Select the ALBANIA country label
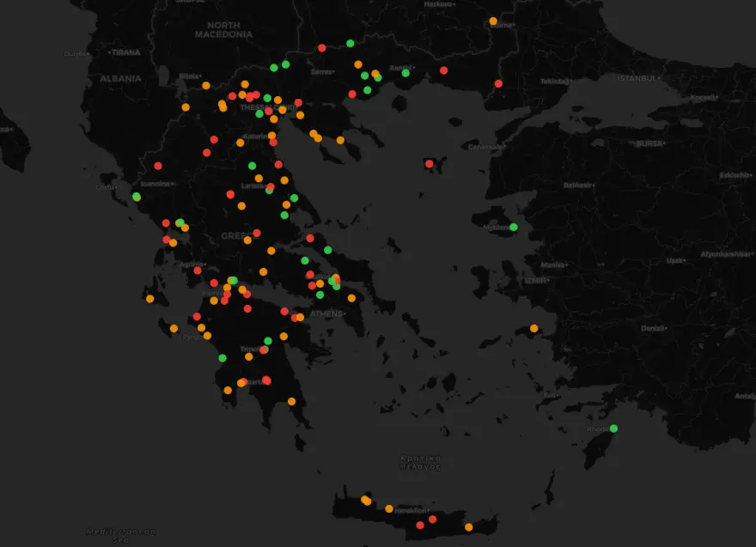This screenshot has width=756, height=547. 120,78
